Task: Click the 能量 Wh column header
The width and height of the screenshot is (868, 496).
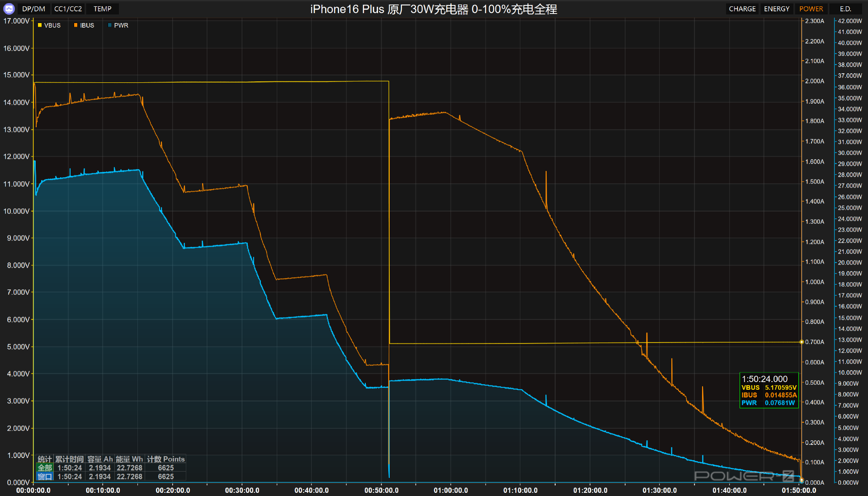Action: 129,459
